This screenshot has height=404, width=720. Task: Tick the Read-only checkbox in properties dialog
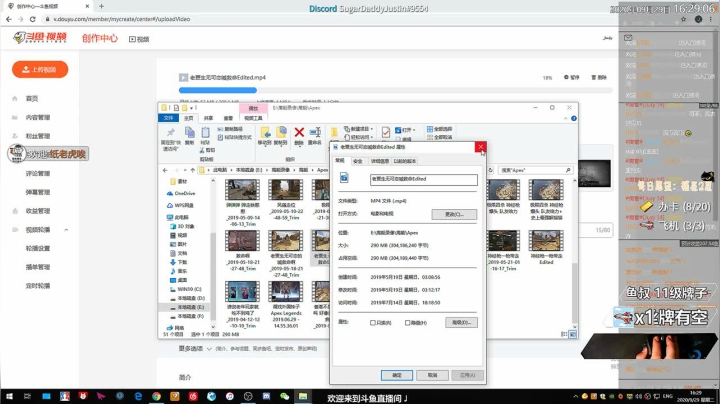point(373,323)
